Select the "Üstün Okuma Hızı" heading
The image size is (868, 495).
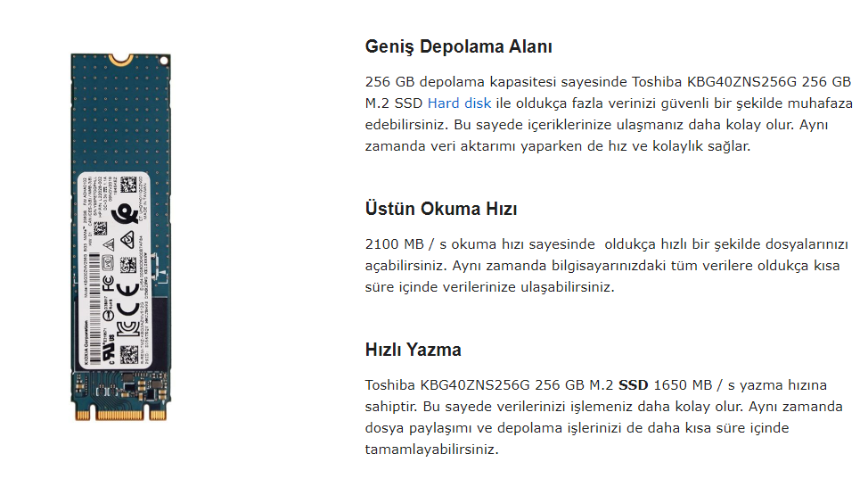[440, 209]
